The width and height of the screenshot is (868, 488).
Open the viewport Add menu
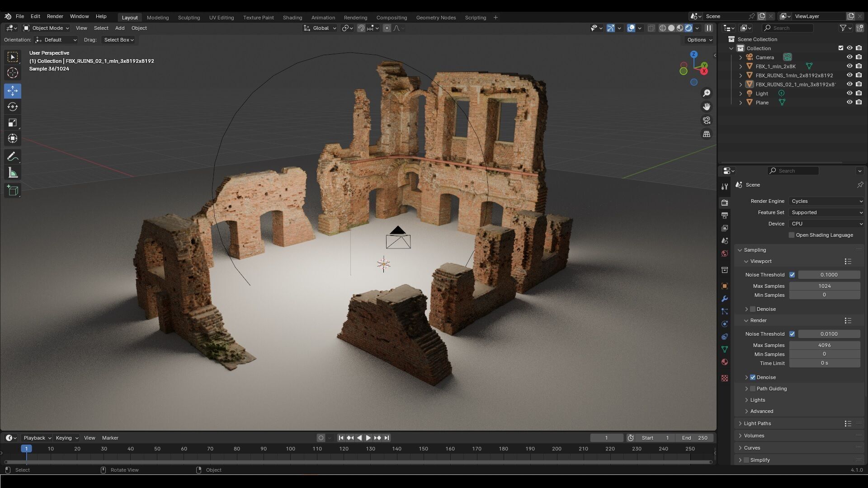120,28
